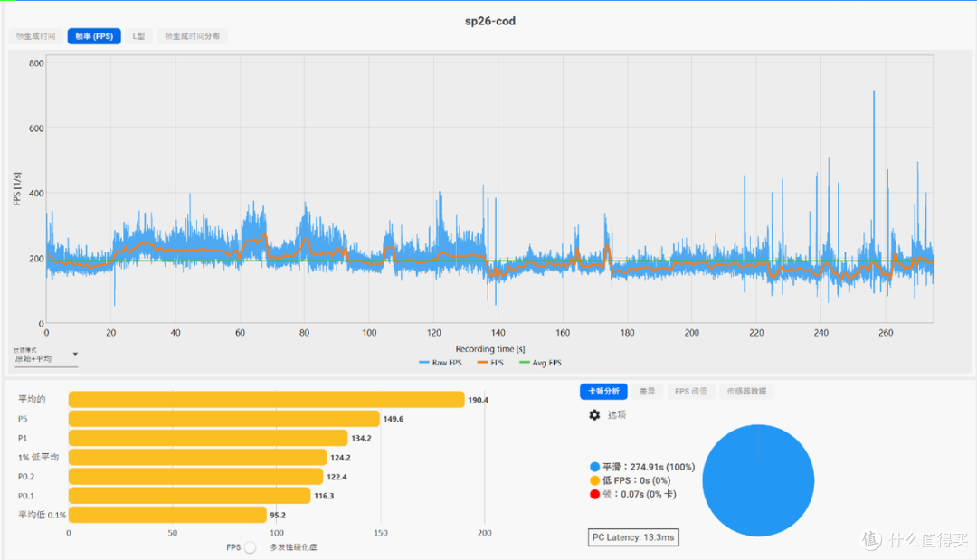Click the 平滑：274.91s (100%) text
The image size is (977, 560).
click(x=649, y=467)
